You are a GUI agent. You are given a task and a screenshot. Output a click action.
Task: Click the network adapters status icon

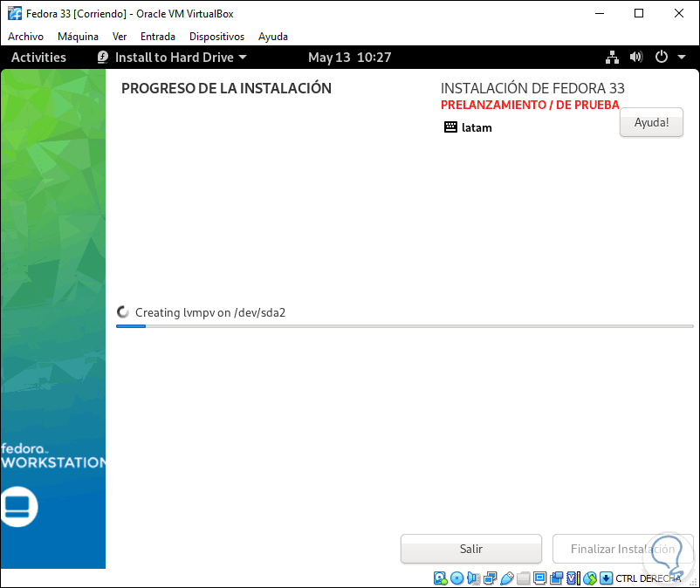coord(491,578)
